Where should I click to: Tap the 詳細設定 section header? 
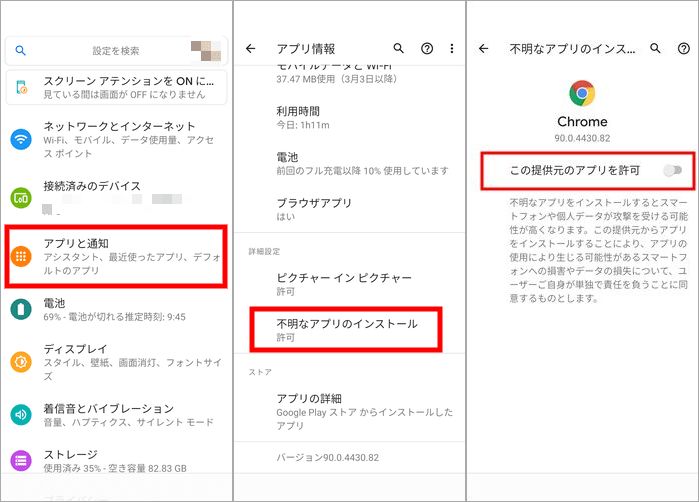(264, 251)
